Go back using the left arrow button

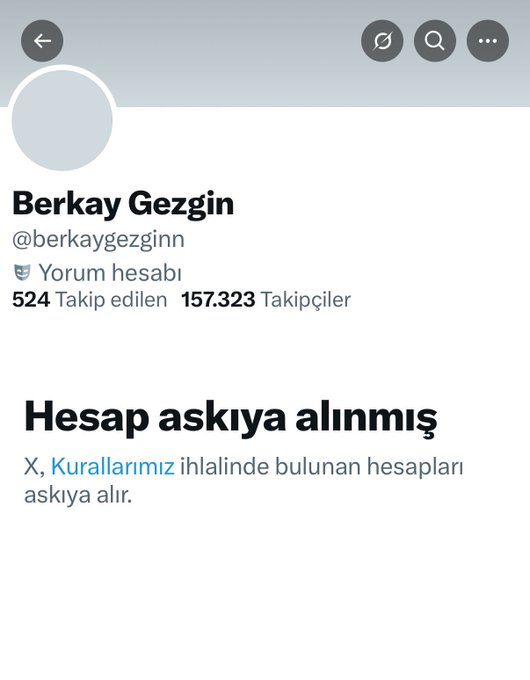coord(42,41)
